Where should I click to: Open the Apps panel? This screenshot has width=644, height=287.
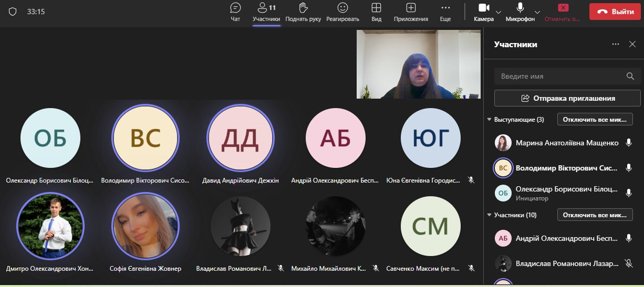[411, 12]
